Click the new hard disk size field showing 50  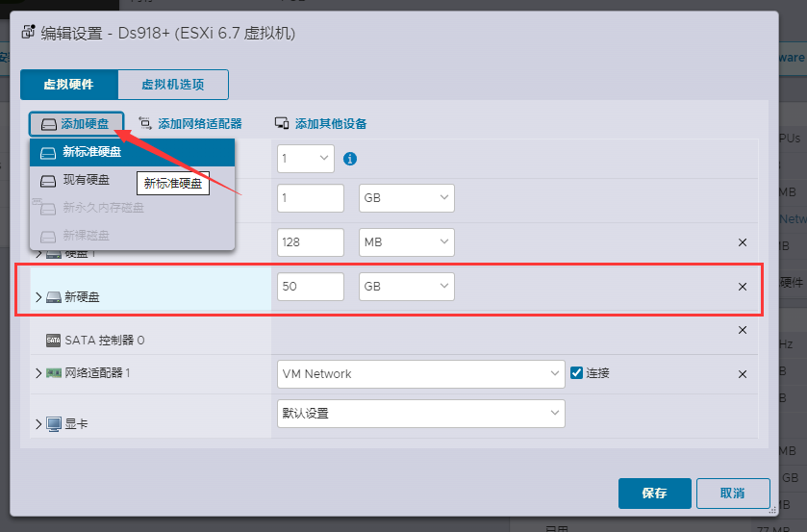(310, 286)
